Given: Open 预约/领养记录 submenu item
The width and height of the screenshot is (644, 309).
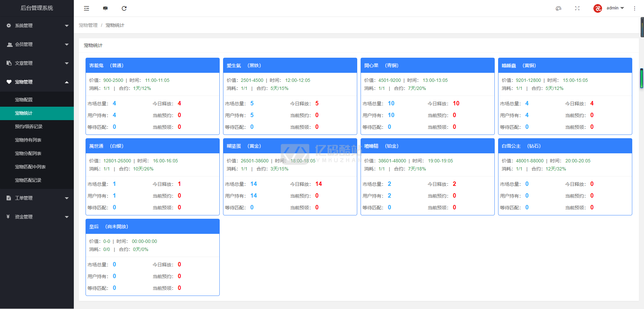Looking at the screenshot, I should pyautogui.click(x=37, y=126).
